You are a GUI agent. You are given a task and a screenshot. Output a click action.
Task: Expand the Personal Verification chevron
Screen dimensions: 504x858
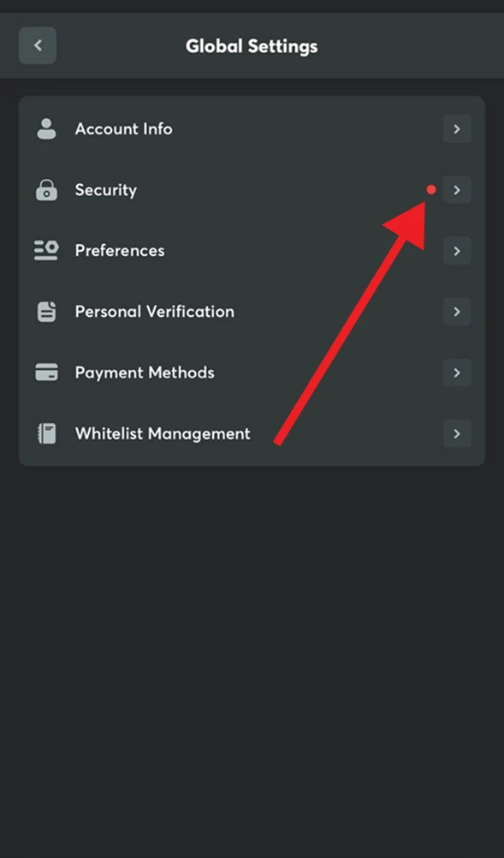point(456,311)
